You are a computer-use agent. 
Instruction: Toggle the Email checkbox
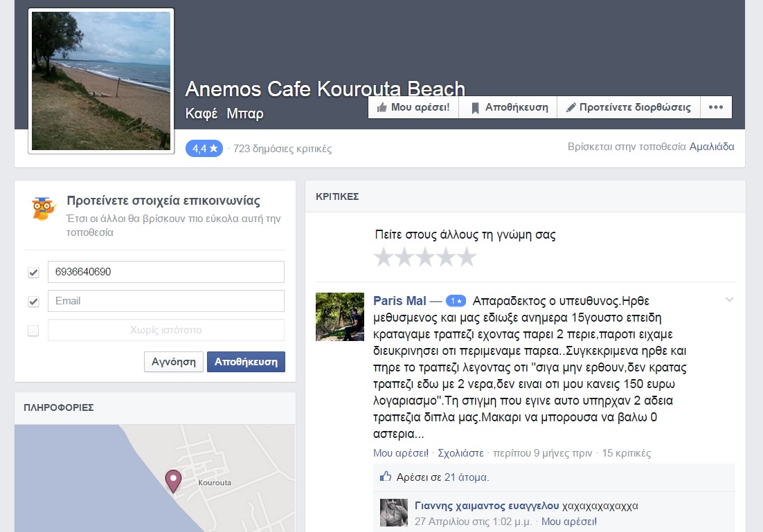[x=33, y=302]
